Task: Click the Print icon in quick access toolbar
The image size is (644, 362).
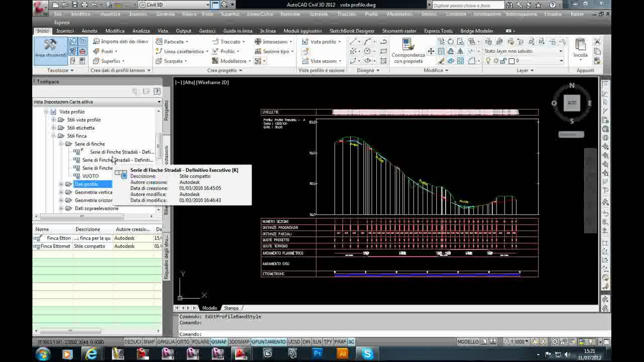Action: (85, 5)
